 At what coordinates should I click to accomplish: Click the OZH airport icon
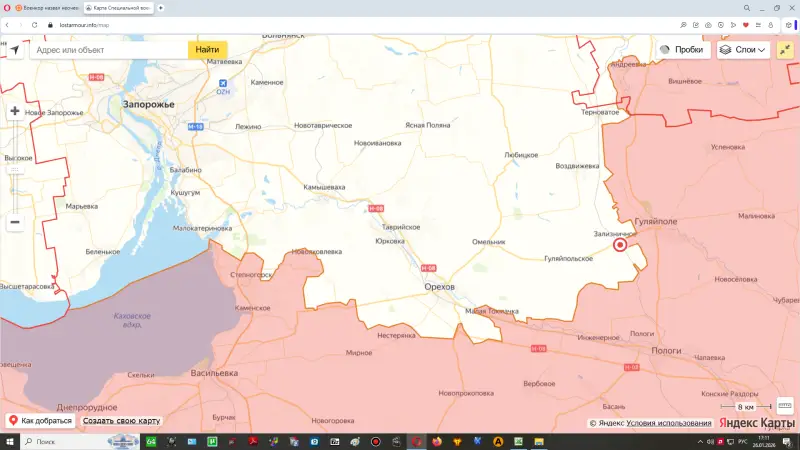[x=224, y=84]
